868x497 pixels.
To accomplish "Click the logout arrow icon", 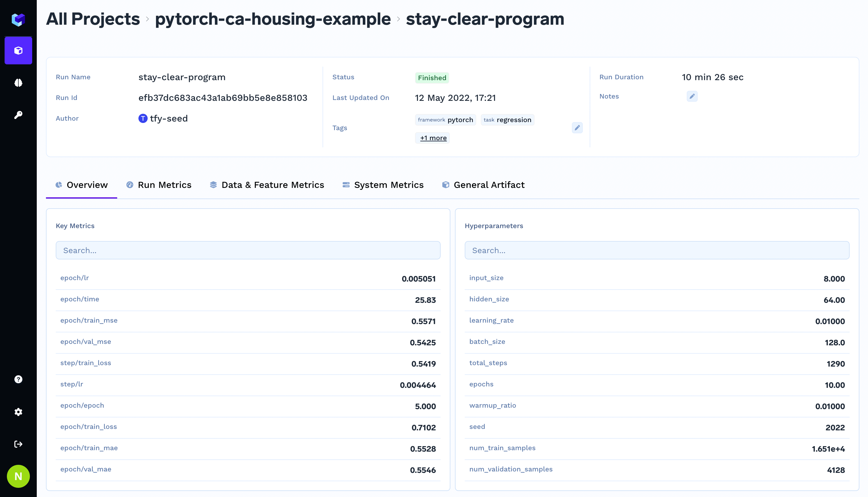I will point(18,444).
